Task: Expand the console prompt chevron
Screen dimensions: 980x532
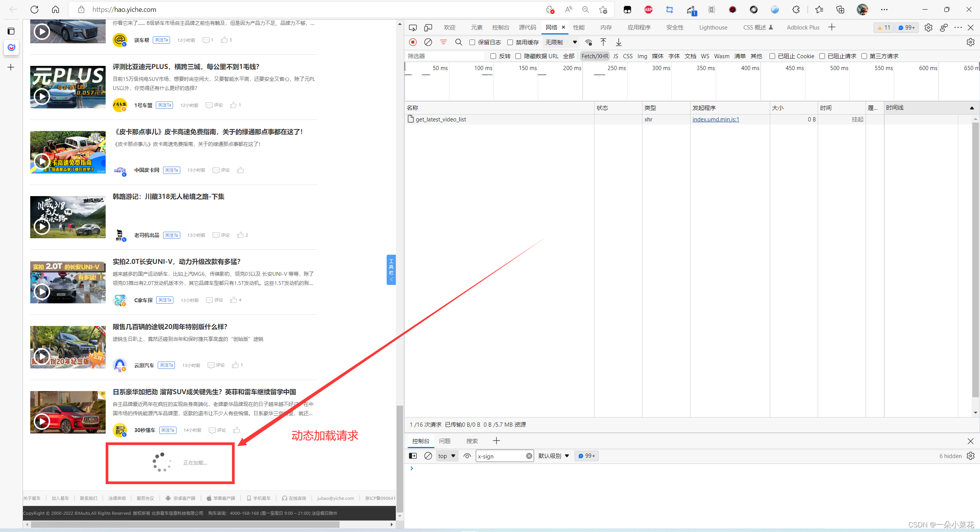Action: click(x=412, y=468)
